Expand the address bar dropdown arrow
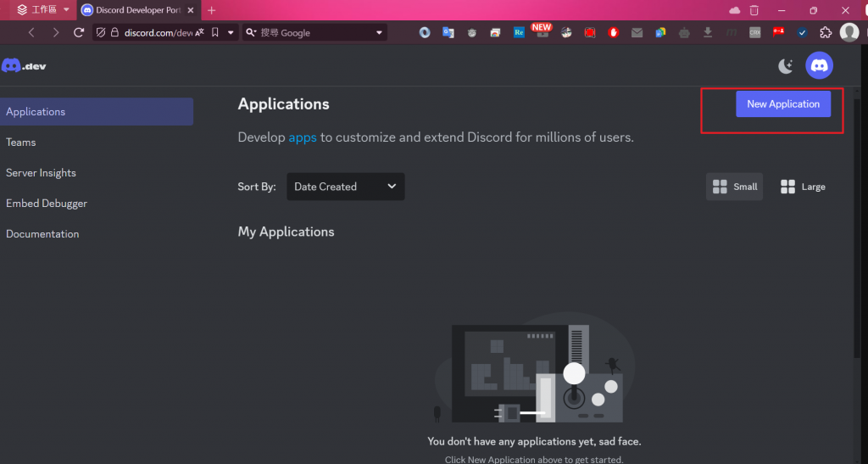 pos(231,33)
